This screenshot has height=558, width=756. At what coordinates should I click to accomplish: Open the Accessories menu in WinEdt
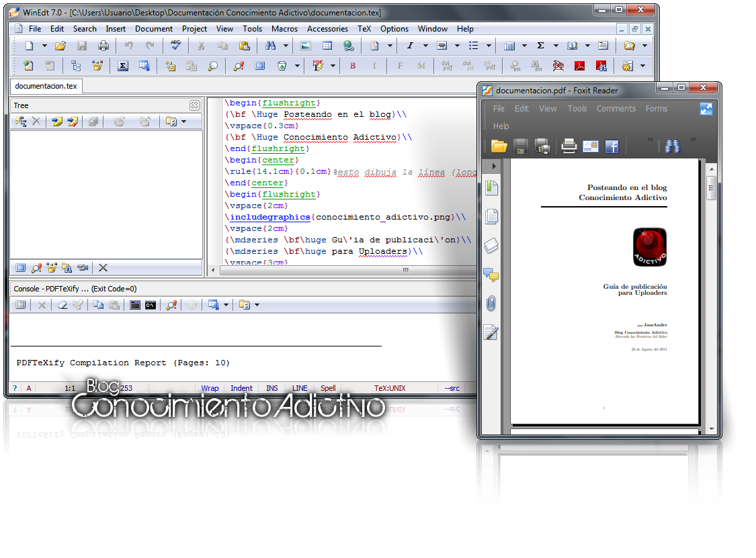[x=327, y=29]
